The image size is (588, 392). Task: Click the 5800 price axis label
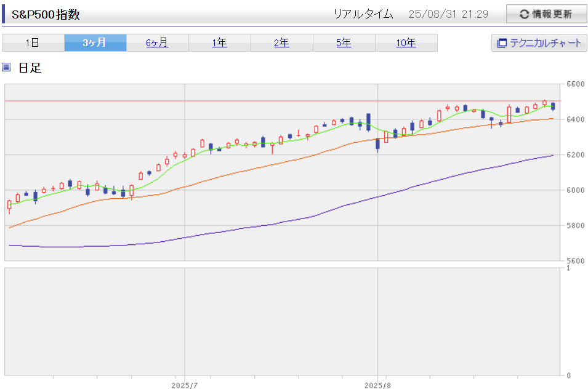click(576, 226)
